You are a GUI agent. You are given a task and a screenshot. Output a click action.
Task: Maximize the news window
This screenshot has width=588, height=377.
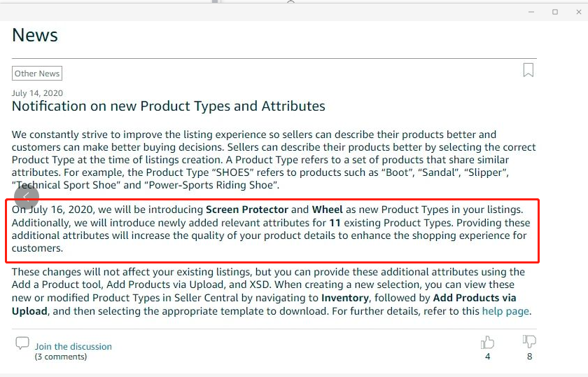[555, 12]
